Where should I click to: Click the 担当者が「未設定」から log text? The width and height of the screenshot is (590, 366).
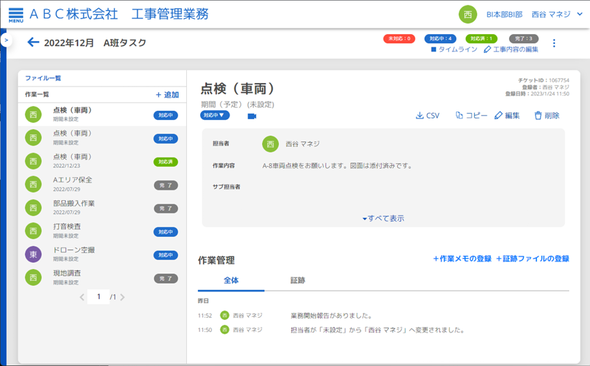pos(377,330)
